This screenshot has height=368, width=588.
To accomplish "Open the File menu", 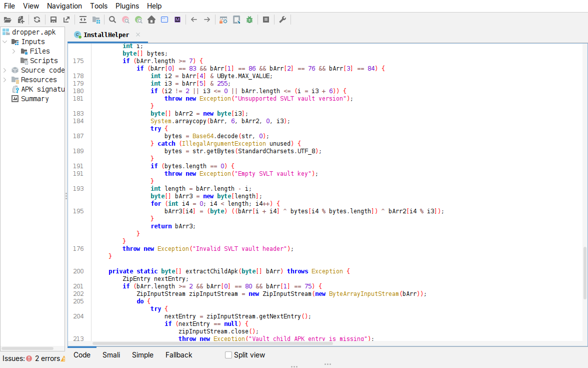I will [x=9, y=6].
